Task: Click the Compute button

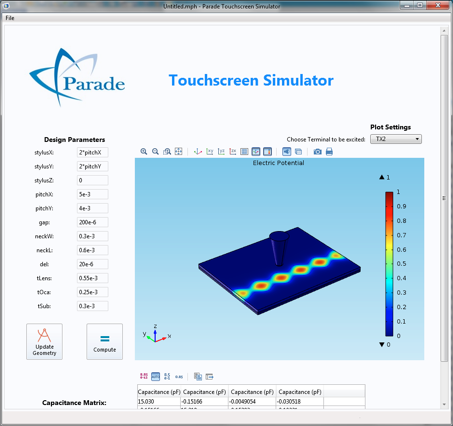Action: (x=104, y=341)
